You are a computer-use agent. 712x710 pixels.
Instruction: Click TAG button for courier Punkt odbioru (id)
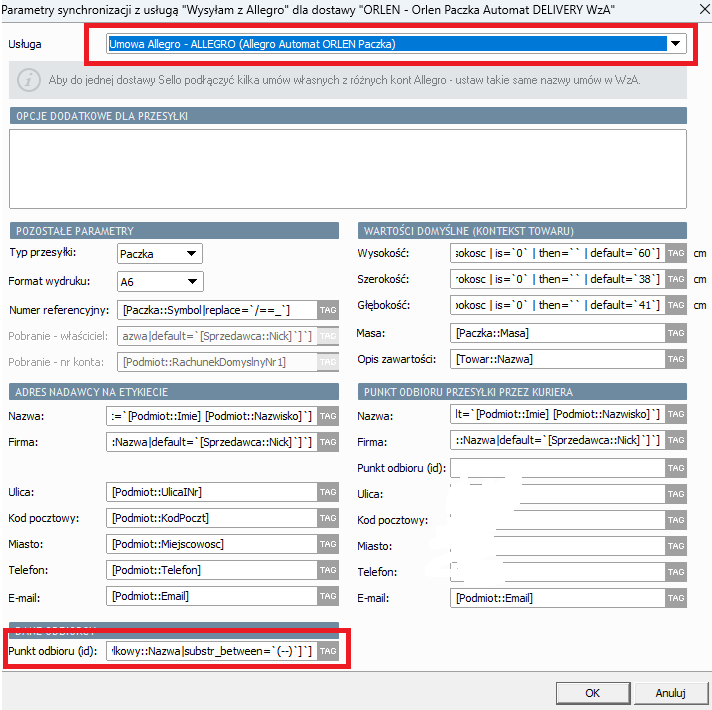(676, 468)
